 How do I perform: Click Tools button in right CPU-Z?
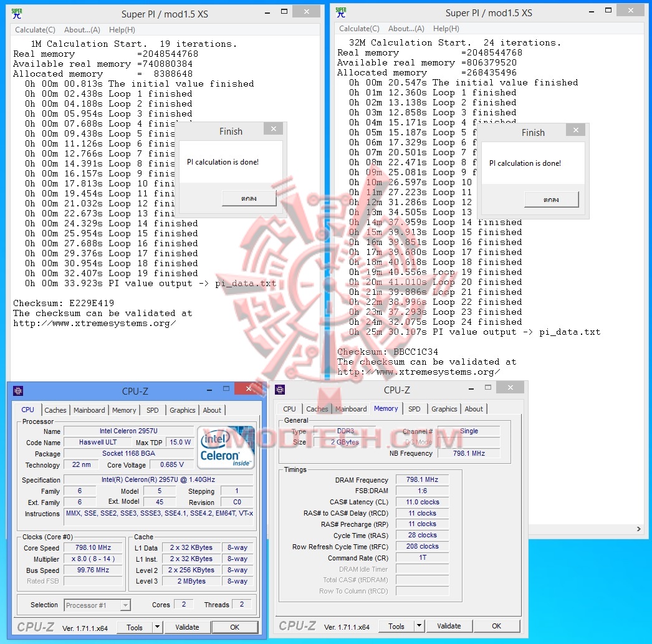pyautogui.click(x=396, y=626)
